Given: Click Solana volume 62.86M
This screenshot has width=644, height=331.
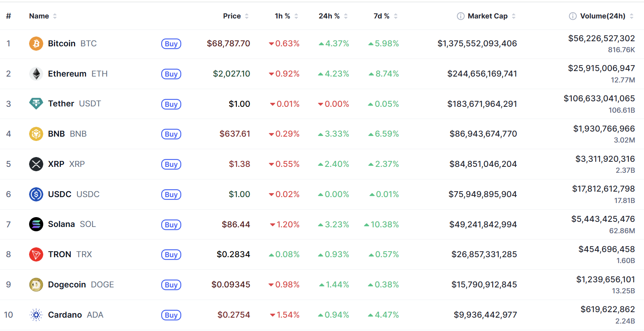Looking at the screenshot, I should pyautogui.click(x=622, y=231).
